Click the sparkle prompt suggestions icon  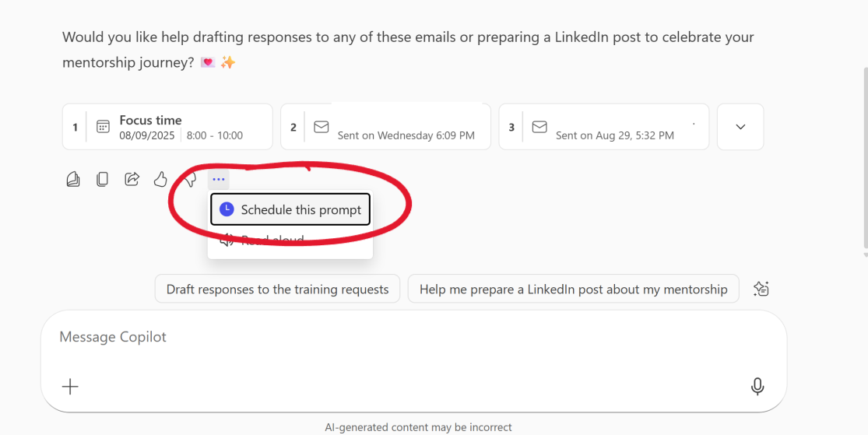pyautogui.click(x=761, y=289)
